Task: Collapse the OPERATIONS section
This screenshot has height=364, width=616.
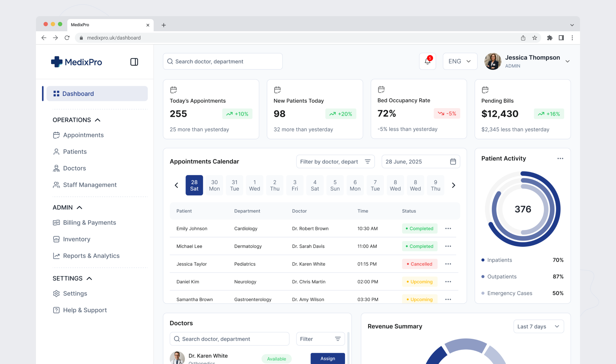Action: [97, 120]
